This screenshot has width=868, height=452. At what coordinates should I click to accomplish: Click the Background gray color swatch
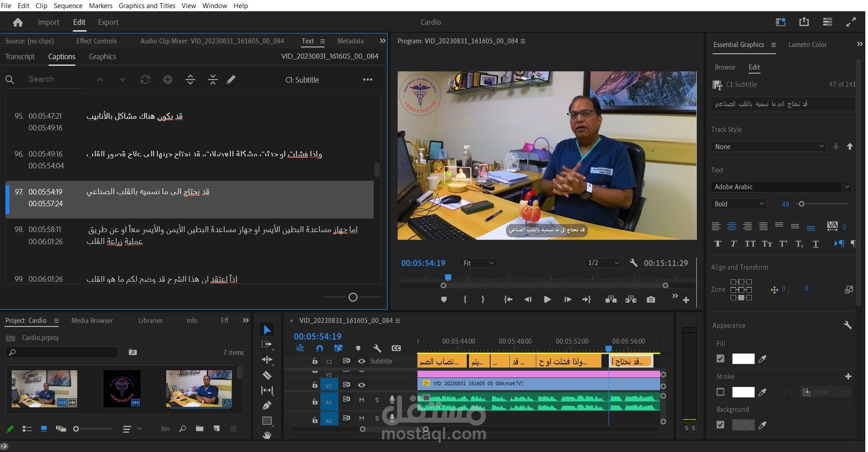tap(743, 425)
